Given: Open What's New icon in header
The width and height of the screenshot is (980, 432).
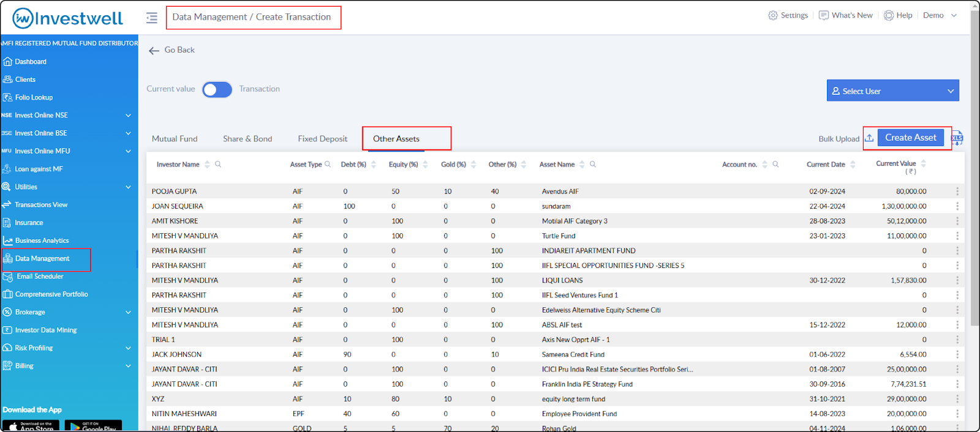Looking at the screenshot, I should click(x=824, y=15).
